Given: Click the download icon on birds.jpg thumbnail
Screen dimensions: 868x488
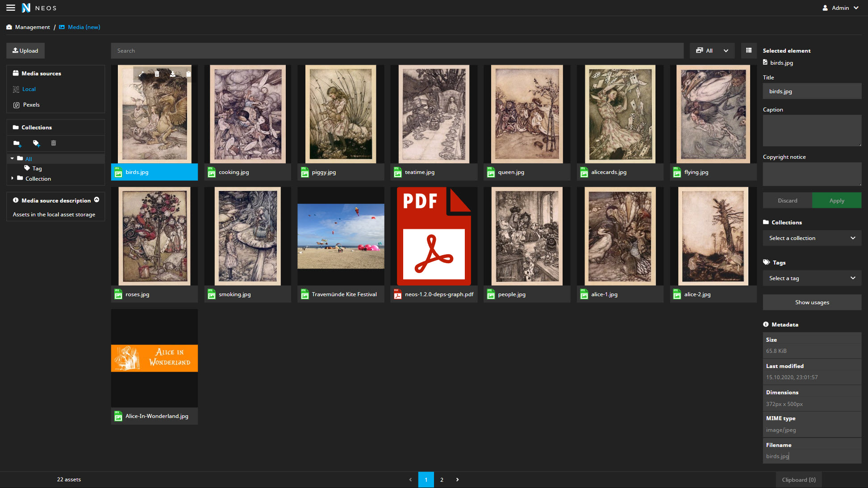Looking at the screenshot, I should pos(172,74).
